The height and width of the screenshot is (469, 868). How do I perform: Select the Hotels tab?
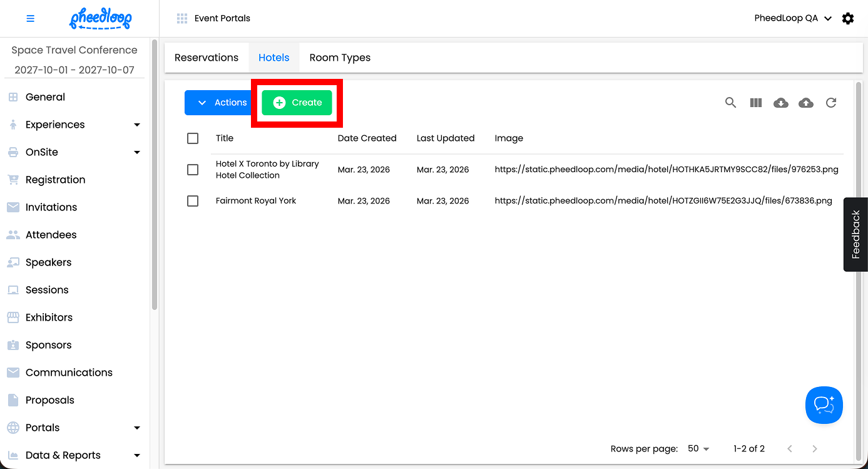coord(274,58)
